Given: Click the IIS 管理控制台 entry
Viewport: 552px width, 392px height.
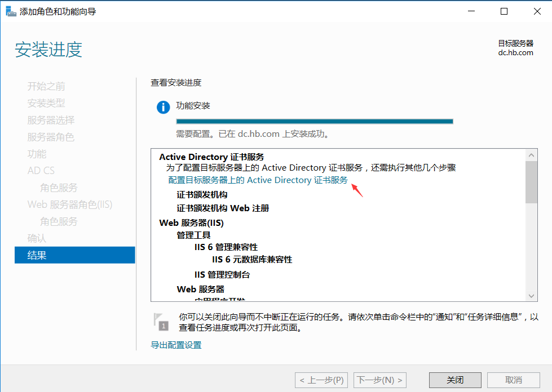Looking at the screenshot, I should pyautogui.click(x=222, y=275).
